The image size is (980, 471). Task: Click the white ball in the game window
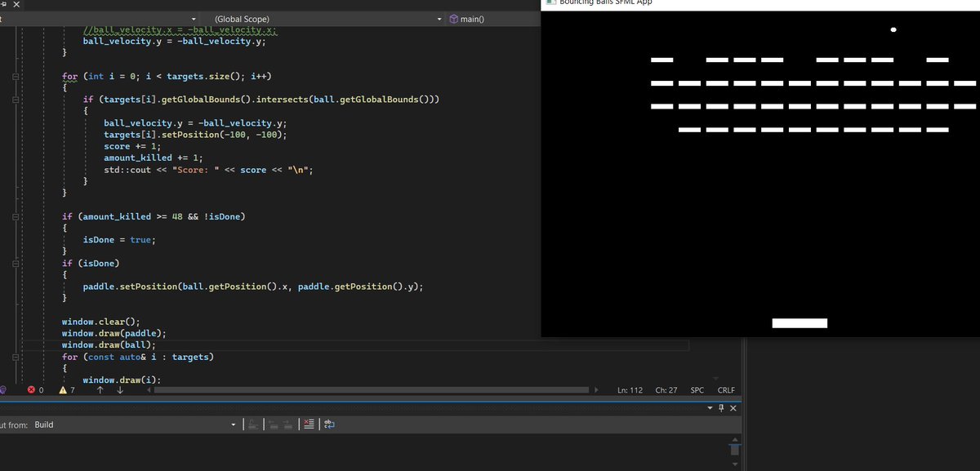point(893,29)
